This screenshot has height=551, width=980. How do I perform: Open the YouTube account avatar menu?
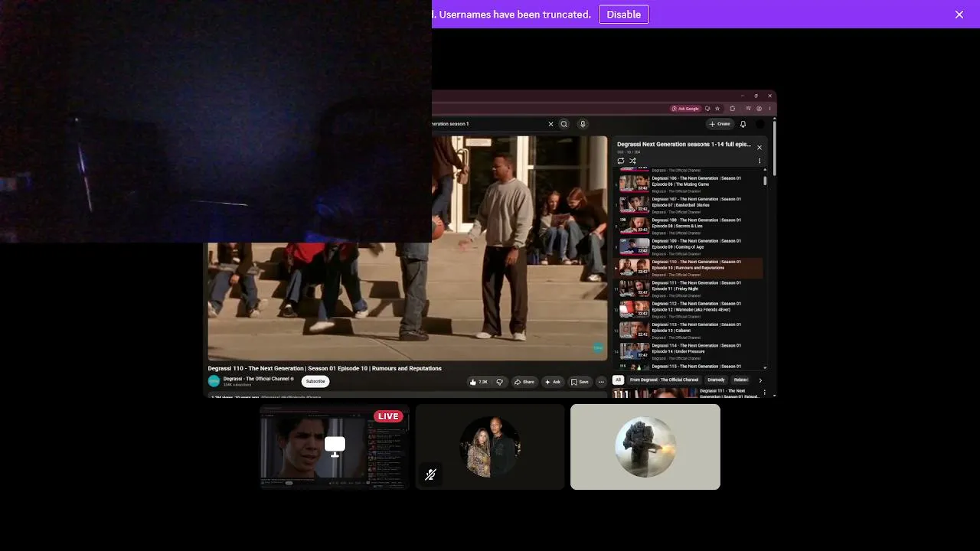coord(759,124)
